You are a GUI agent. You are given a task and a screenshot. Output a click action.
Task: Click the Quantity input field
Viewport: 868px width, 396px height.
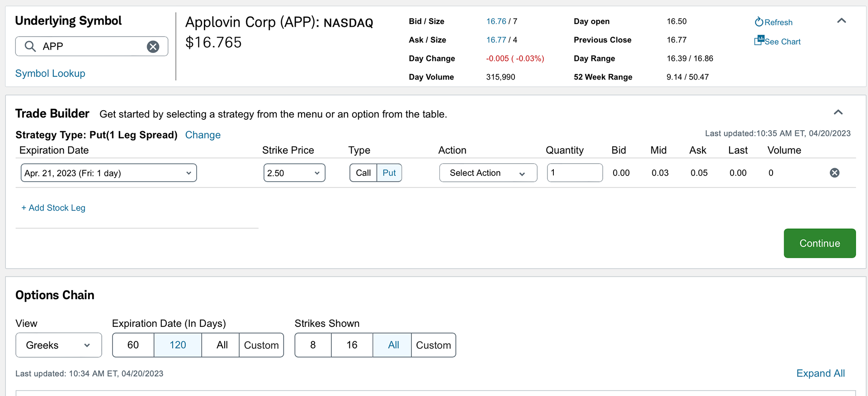(575, 173)
